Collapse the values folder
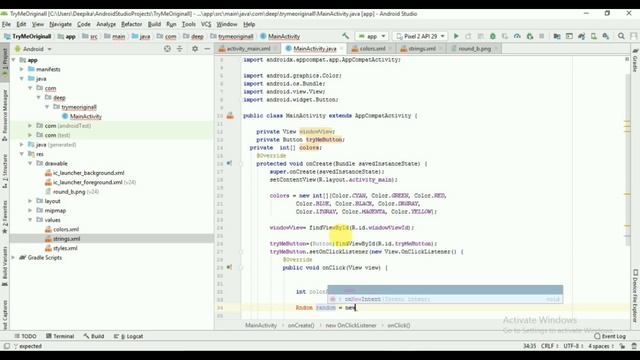The width and height of the screenshot is (640, 360). [x=30, y=220]
